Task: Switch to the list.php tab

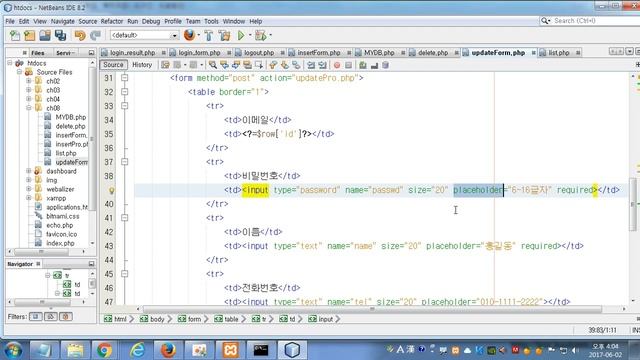Action: [x=559, y=53]
